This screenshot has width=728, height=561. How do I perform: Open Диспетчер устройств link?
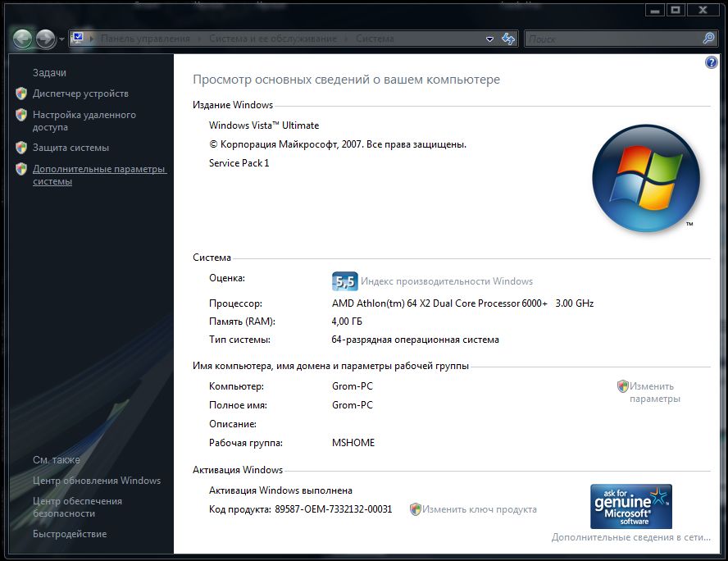[80, 93]
